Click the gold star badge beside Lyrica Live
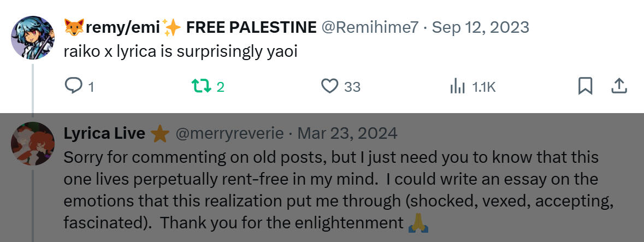Screen dimensions: 644x242 click(x=160, y=133)
